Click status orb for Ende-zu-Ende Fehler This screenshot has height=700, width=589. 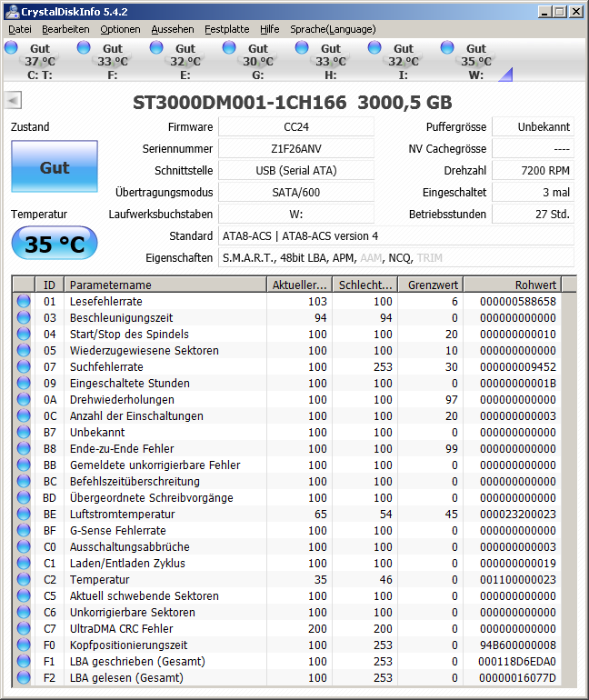[24, 449]
